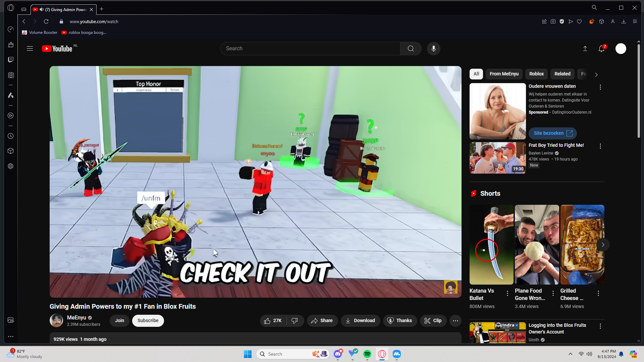Open Discord from the taskbar
Image resolution: width=644 pixels, height=362 pixels.
coord(338,354)
